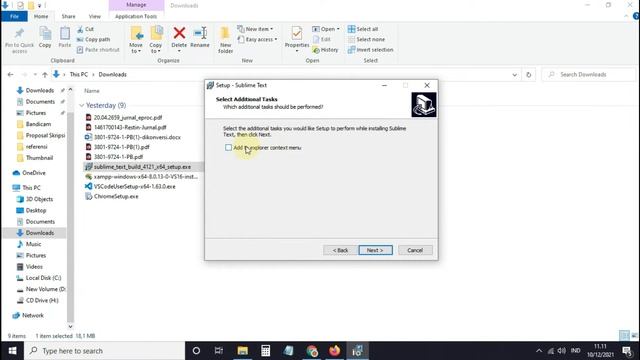This screenshot has width=640, height=360.
Task: Open Firefox from taskbar
Action: pyautogui.click(x=334, y=351)
